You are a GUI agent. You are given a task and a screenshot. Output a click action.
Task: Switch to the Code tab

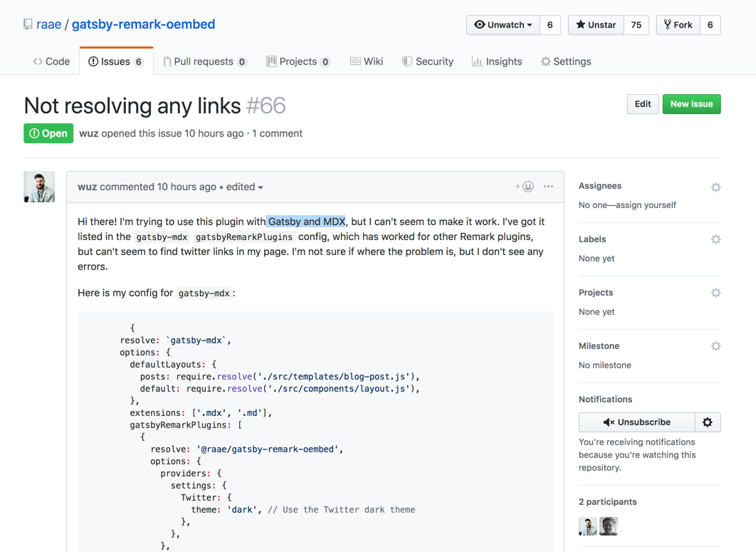click(x=51, y=61)
